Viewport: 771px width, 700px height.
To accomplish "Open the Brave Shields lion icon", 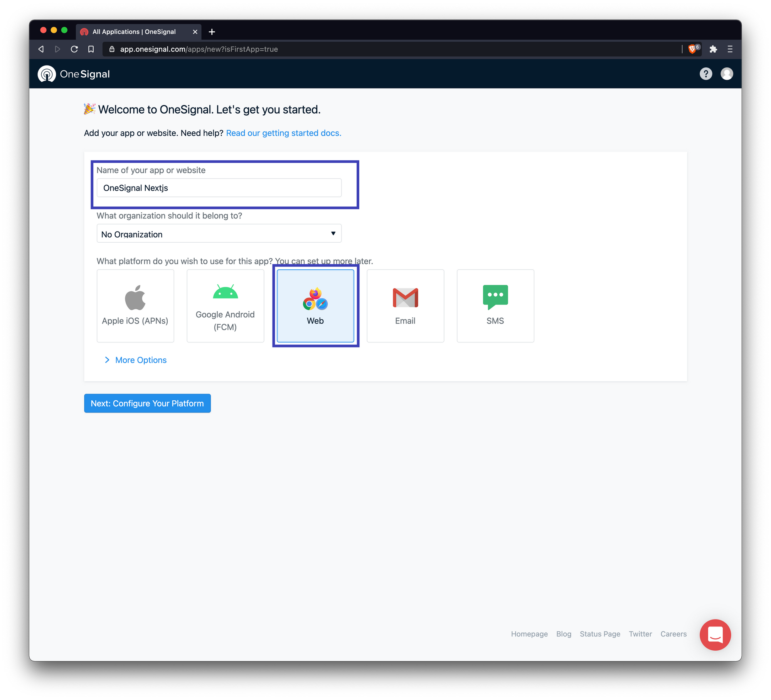I will pos(692,49).
